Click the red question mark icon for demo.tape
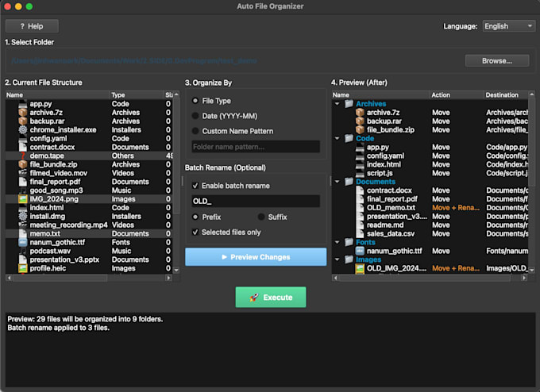The height and width of the screenshot is (392, 540). pos(23,156)
